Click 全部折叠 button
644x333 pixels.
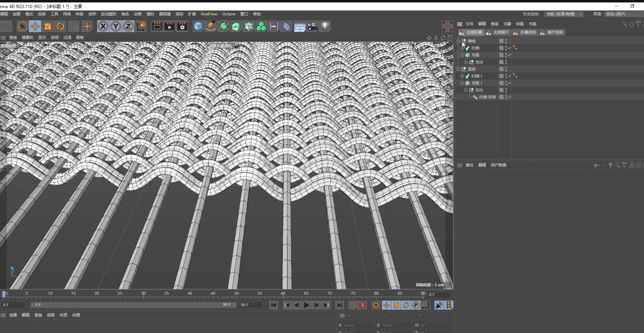coord(470,32)
